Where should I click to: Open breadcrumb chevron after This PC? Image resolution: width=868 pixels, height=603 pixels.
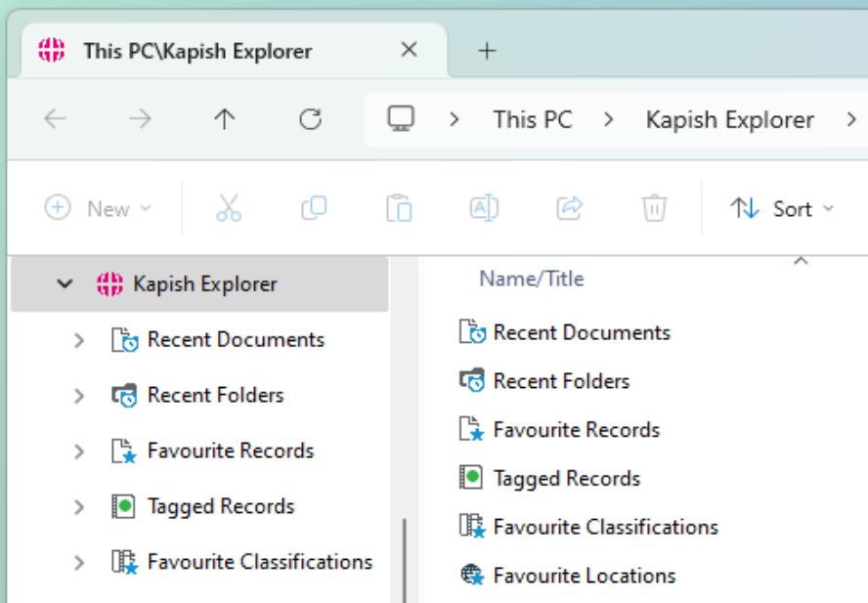pos(608,119)
